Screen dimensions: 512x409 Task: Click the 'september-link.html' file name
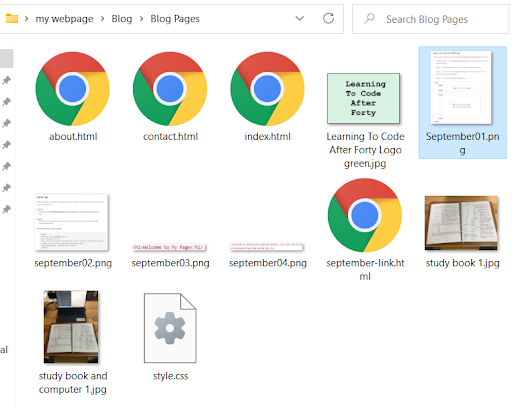click(x=365, y=270)
